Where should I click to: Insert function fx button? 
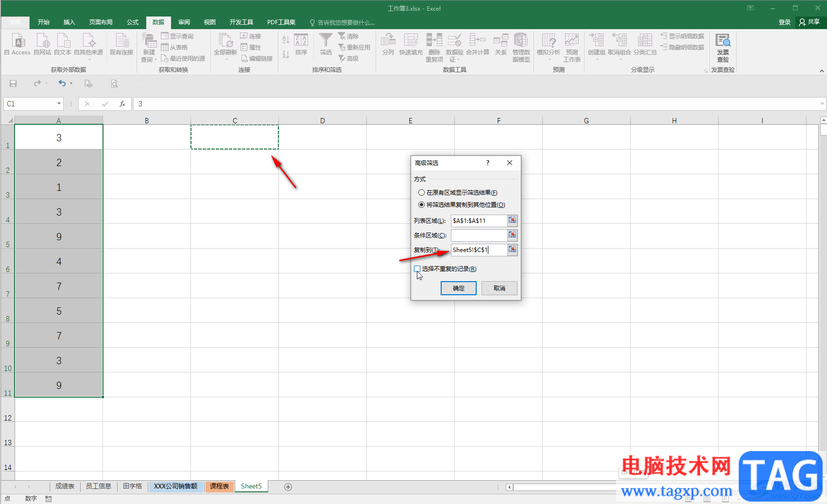pos(122,104)
